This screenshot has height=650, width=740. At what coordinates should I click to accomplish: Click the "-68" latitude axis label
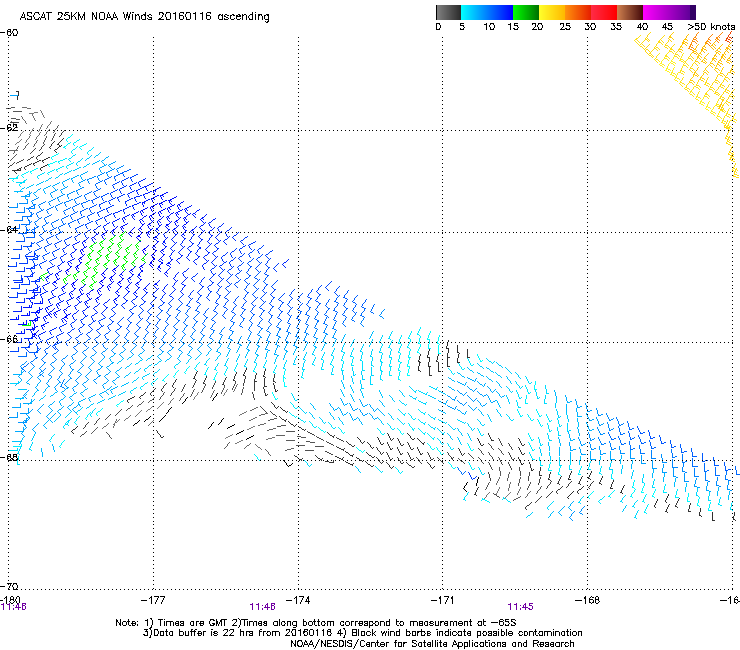point(9,457)
